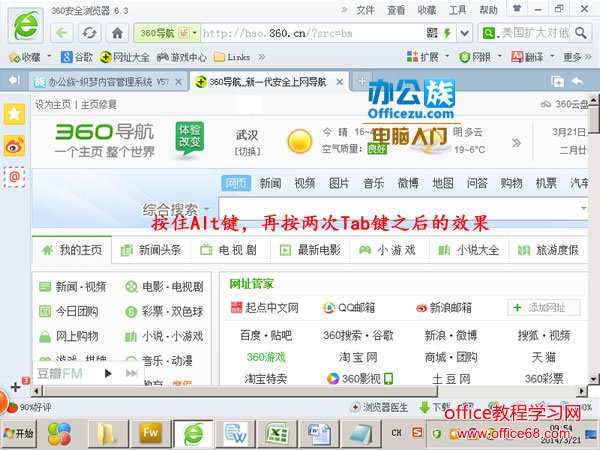Open the 查看 menu
Screen dimensions: 600x450
pyautogui.click(x=396, y=10)
